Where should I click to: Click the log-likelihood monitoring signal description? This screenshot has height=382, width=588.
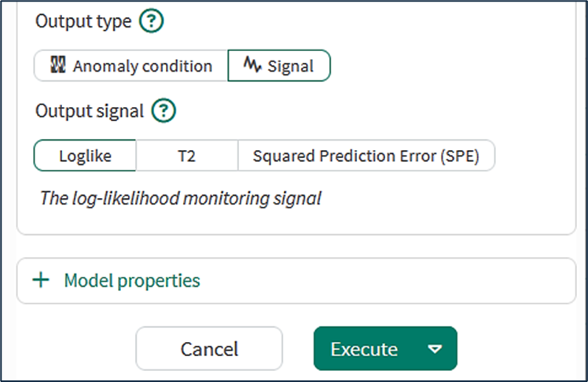(181, 198)
